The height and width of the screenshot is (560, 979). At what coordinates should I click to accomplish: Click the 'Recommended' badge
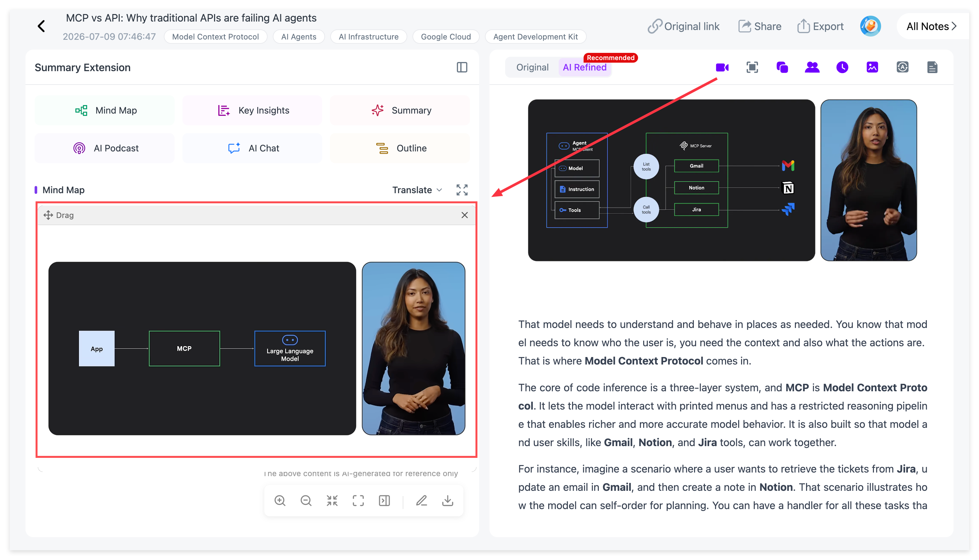tap(611, 58)
